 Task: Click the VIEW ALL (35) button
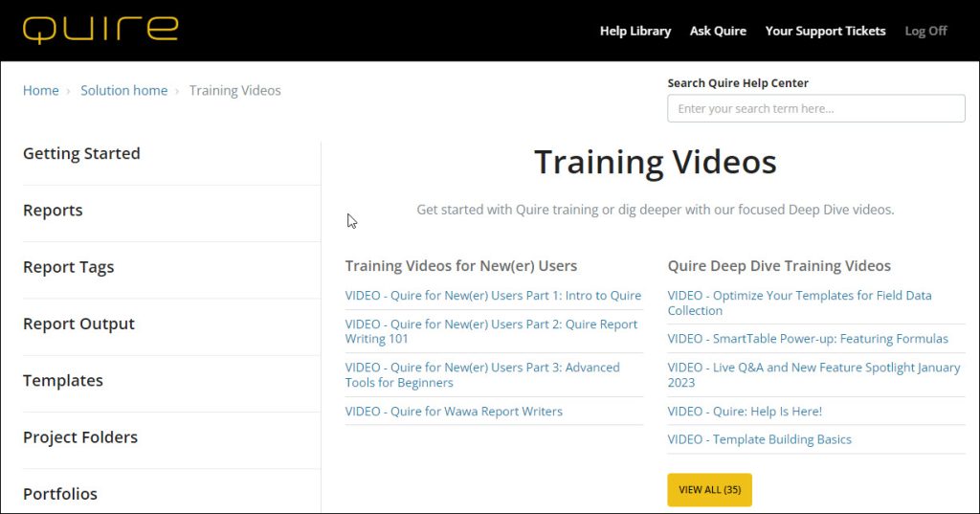(x=709, y=490)
